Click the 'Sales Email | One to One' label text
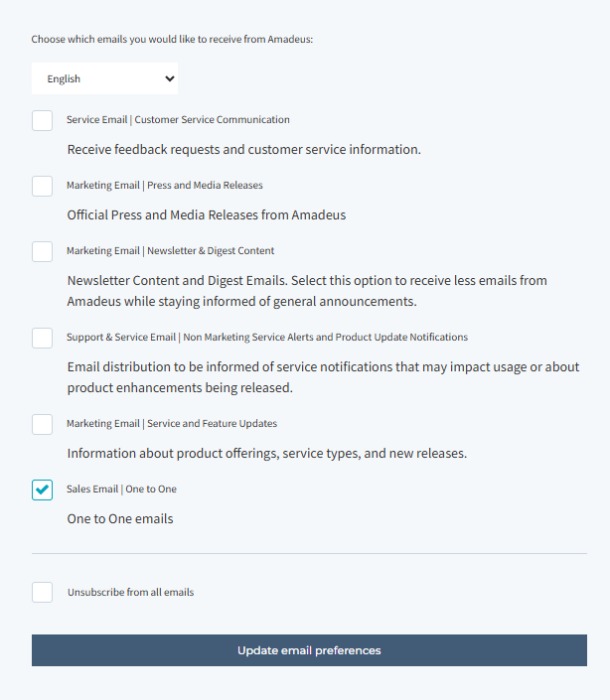The height and width of the screenshot is (700, 610). pos(121,489)
